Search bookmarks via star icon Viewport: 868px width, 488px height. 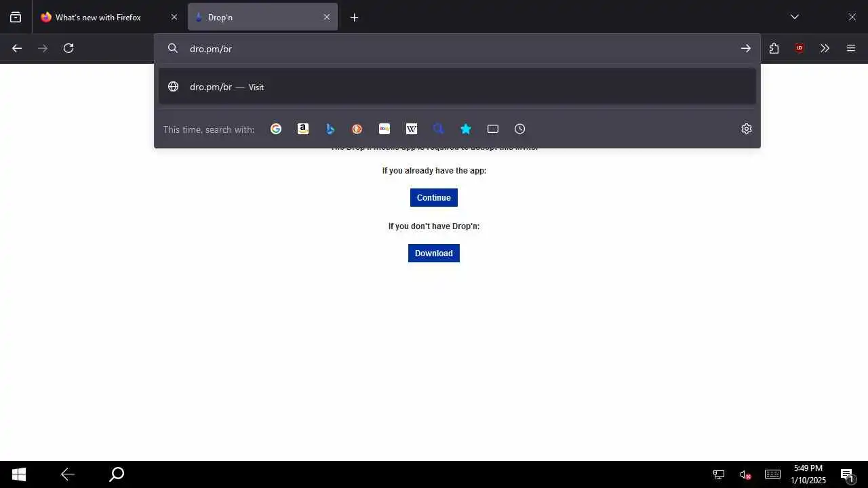click(466, 129)
